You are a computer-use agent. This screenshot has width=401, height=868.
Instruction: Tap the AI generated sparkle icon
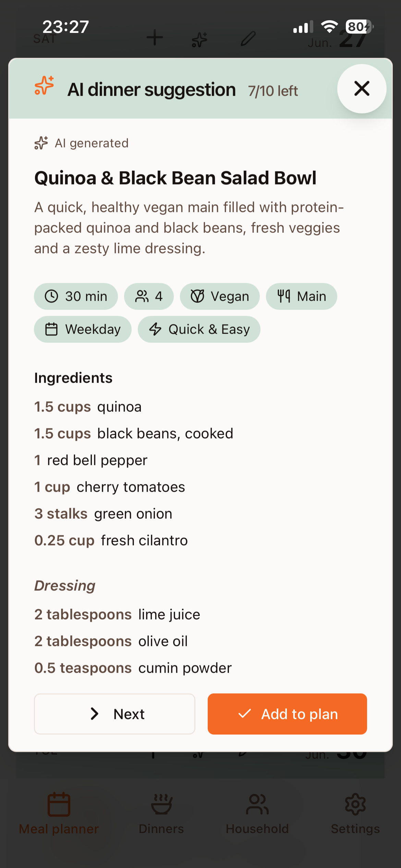(41, 143)
